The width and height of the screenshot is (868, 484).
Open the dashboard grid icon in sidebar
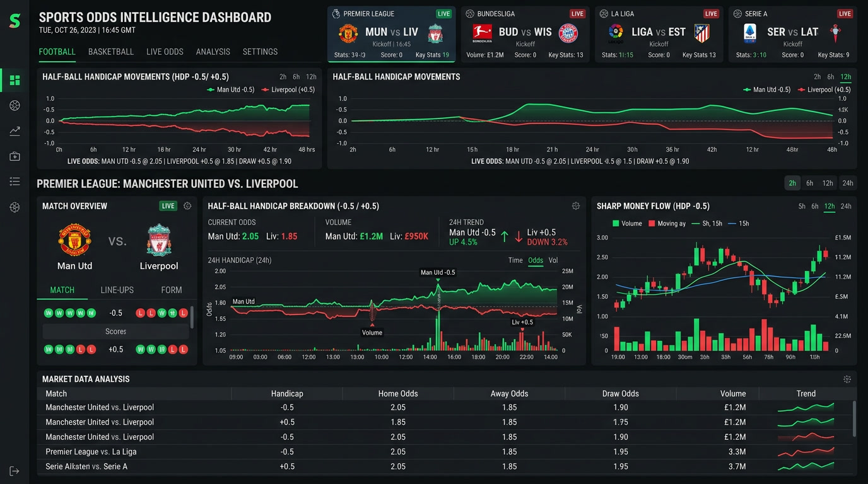coord(15,80)
